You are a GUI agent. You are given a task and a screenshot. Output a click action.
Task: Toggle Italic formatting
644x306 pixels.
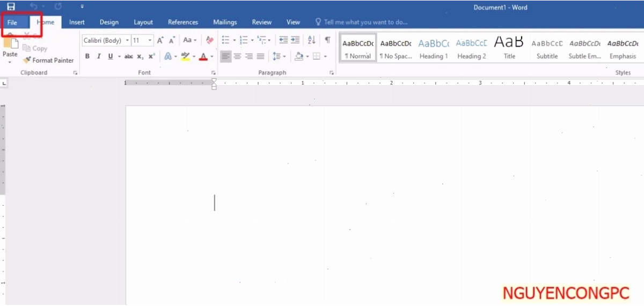[x=99, y=56]
